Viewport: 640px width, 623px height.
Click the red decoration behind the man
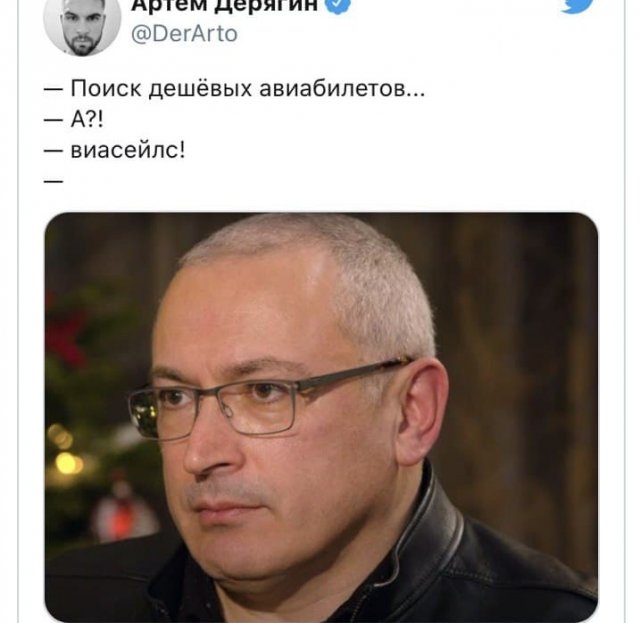pos(65,333)
